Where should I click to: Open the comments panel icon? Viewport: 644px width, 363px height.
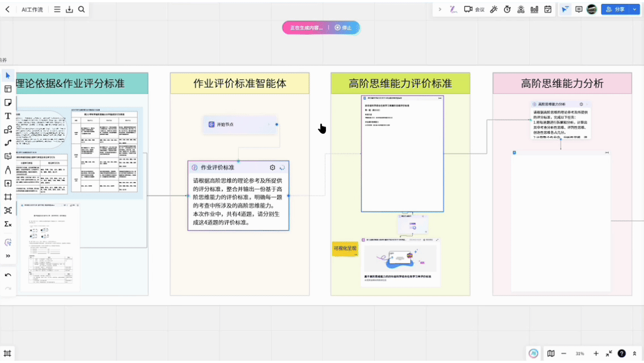[x=579, y=9]
